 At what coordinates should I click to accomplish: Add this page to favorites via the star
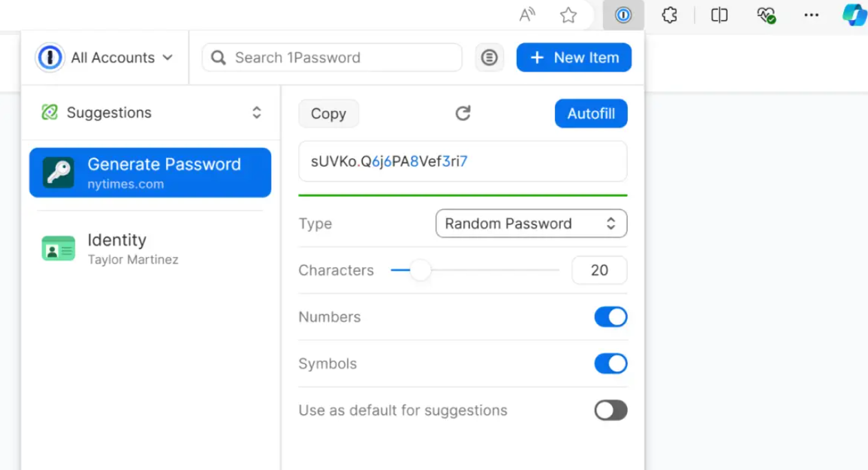tap(568, 14)
